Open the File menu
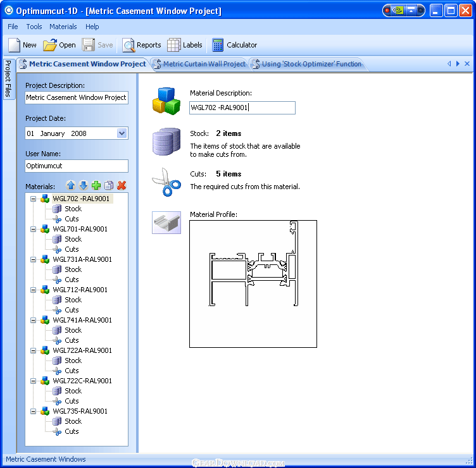476x468 pixels. click(x=13, y=27)
